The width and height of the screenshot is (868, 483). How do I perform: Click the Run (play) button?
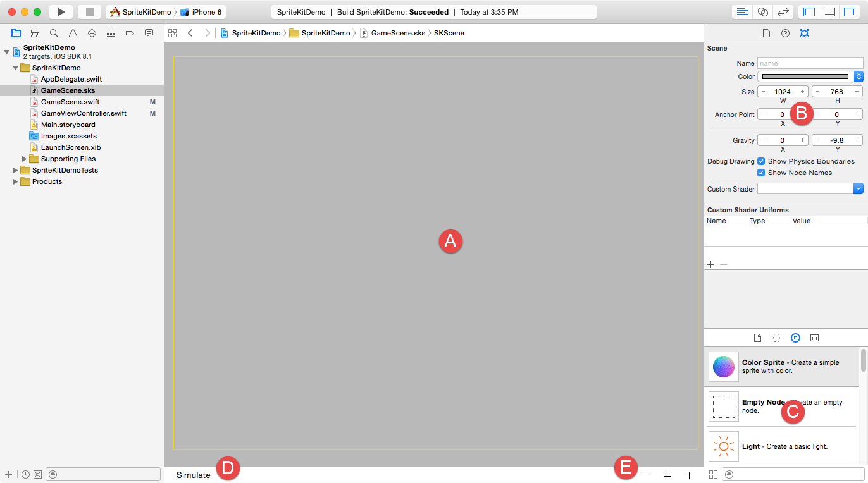[x=61, y=12]
